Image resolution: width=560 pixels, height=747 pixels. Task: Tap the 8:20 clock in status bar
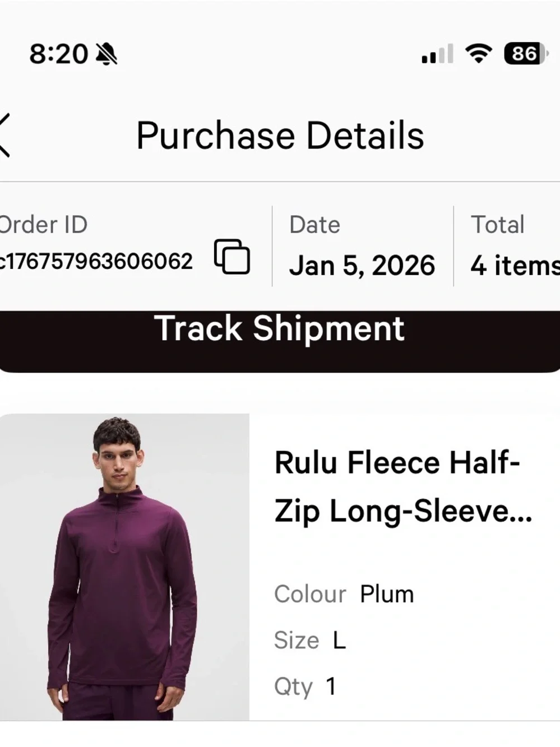coord(58,54)
